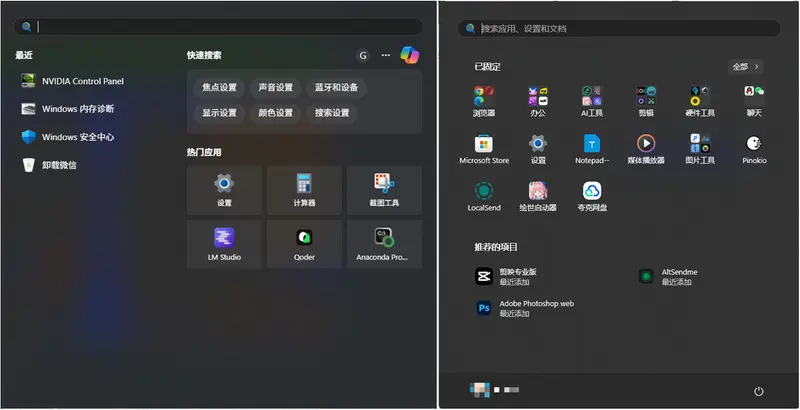Select 卸载微信 recycle bin entry
The height and width of the screenshot is (410, 800).
click(49, 165)
